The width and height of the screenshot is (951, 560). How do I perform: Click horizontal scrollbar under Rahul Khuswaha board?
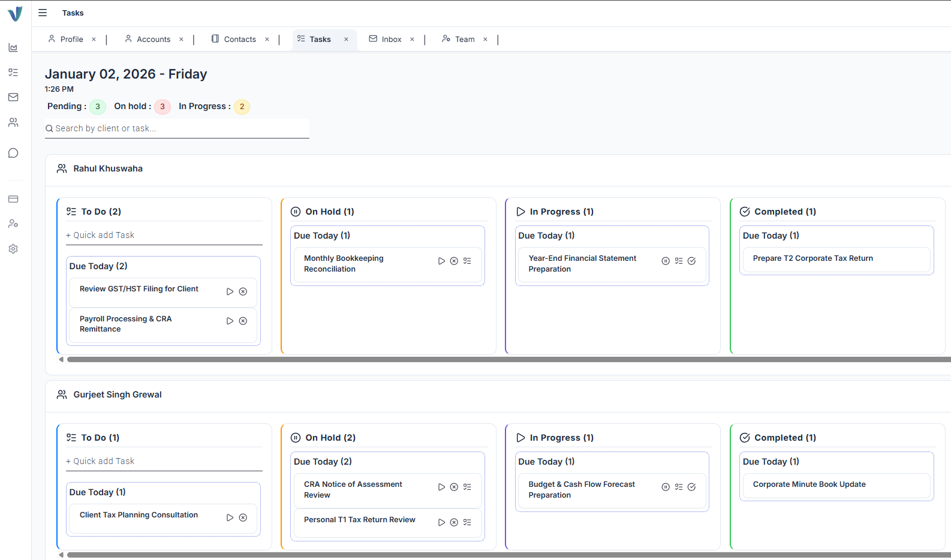click(x=508, y=360)
